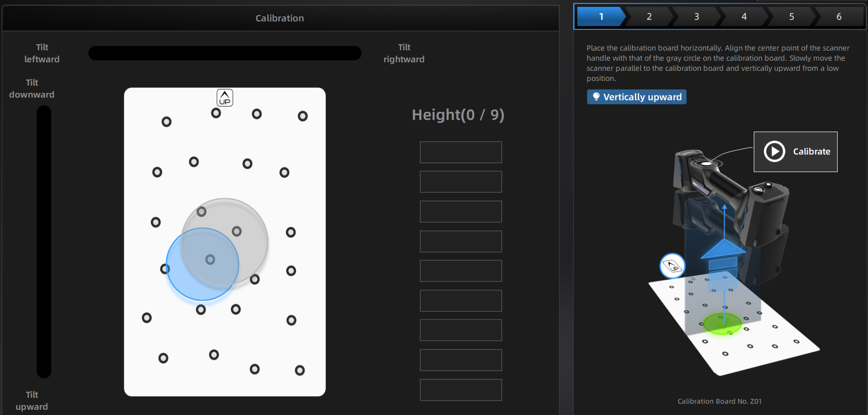
Task: Switch to step 3 in wizard
Action: (696, 17)
